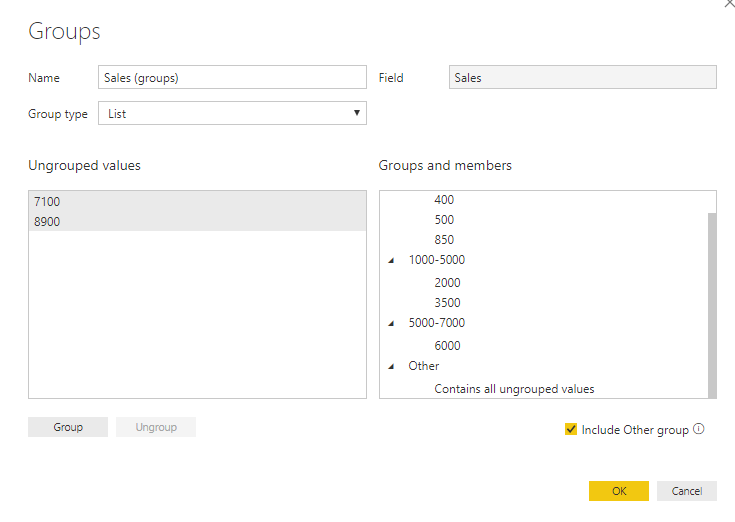Collapse the 5000-7000 group
Screen dimensions: 735x522
tap(391, 323)
